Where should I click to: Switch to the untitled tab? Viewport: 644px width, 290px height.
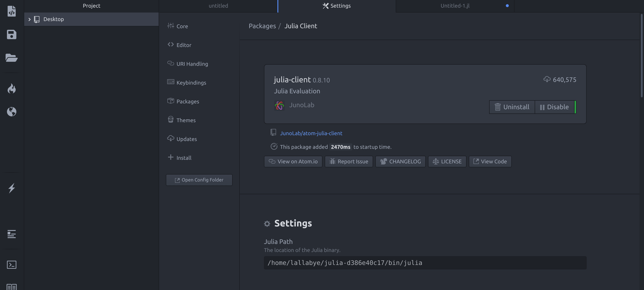(218, 6)
